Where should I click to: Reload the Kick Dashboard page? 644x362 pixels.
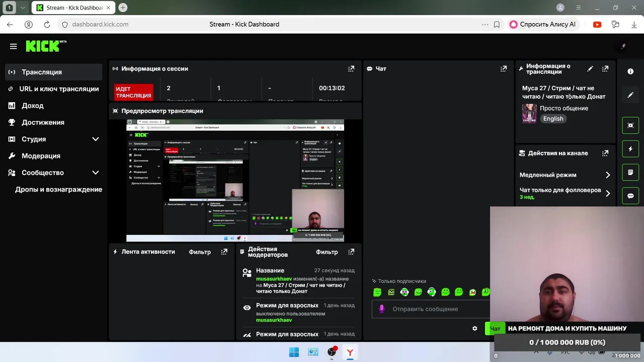[47, 24]
